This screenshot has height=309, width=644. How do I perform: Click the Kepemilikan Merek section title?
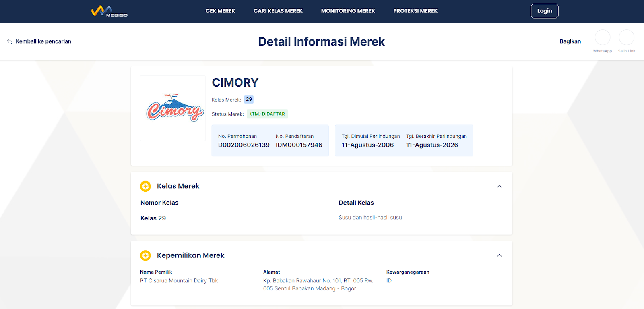point(190,255)
